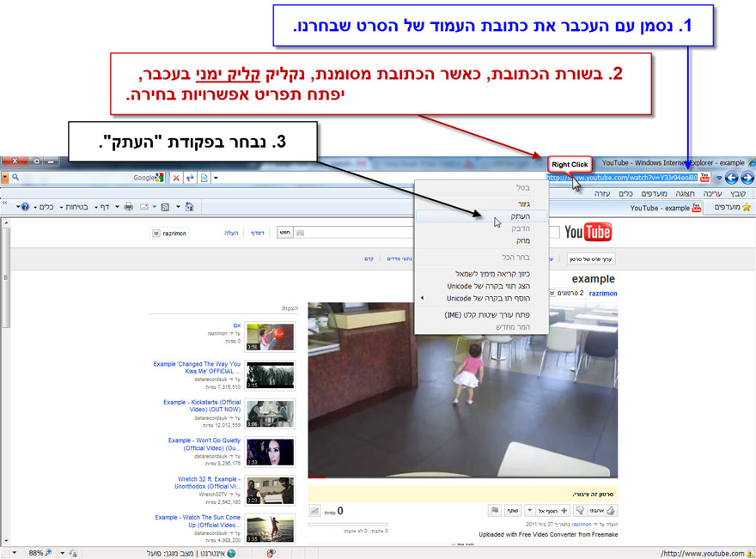Click the blue Help question mark icon
This screenshot has height=559, width=756.
coord(25,207)
